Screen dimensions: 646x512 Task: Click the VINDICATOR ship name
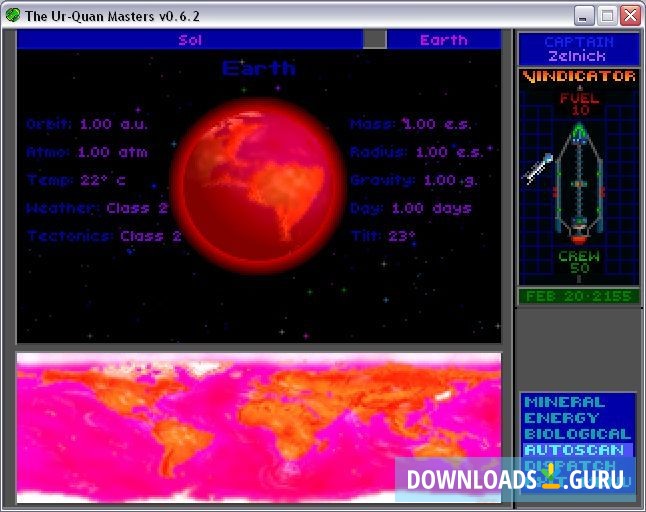tap(579, 76)
